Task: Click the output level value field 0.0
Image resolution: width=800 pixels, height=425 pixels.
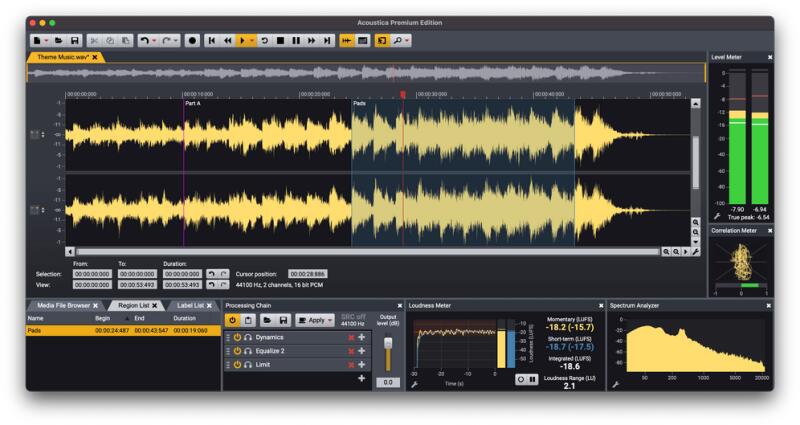Action: coord(388,382)
